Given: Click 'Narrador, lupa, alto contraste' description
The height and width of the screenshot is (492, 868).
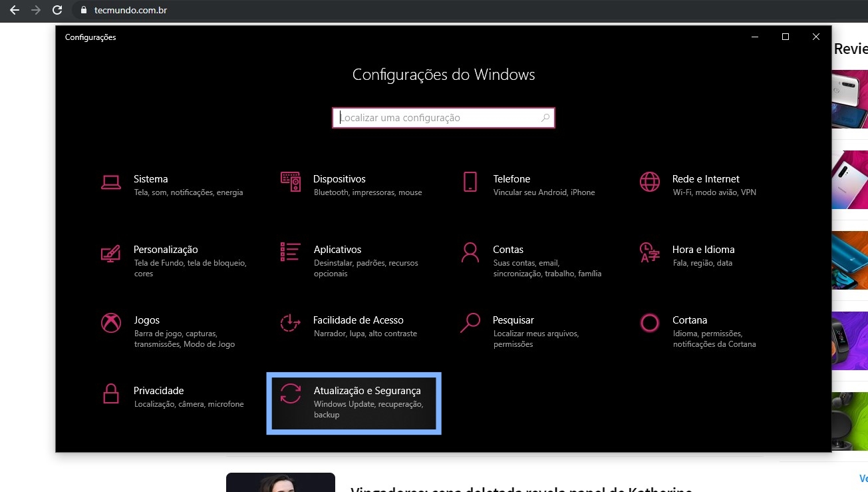Looking at the screenshot, I should 365,334.
